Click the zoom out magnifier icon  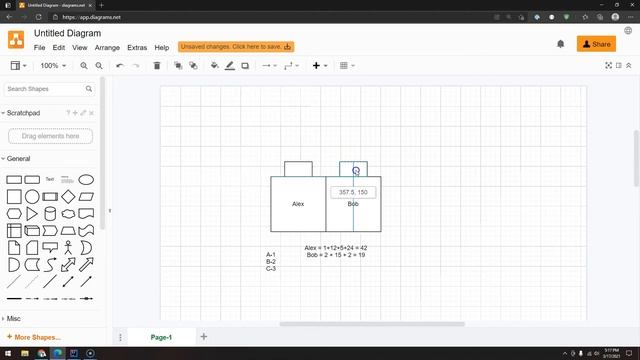(x=99, y=66)
